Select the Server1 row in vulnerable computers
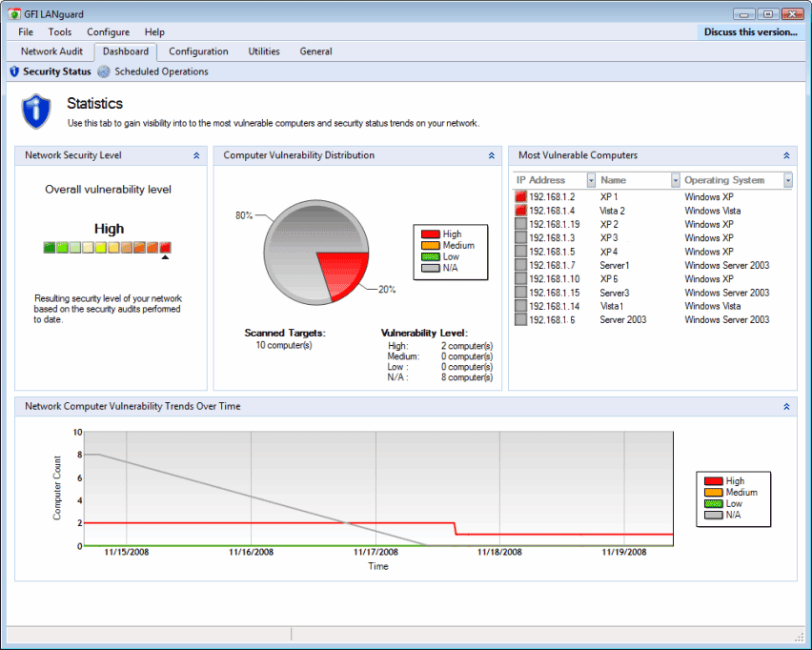Image resolution: width=812 pixels, height=650 pixels. tap(653, 265)
